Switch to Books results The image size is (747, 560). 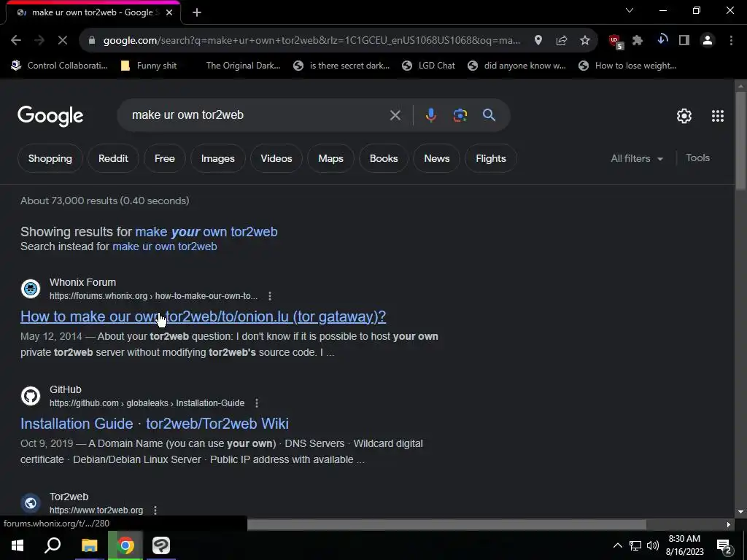pyautogui.click(x=384, y=158)
